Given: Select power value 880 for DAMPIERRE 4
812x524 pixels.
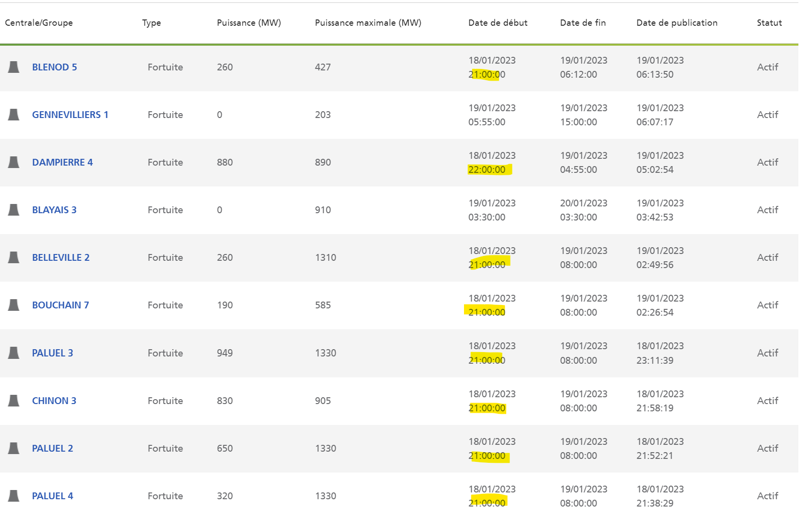Looking at the screenshot, I should click(x=225, y=162).
